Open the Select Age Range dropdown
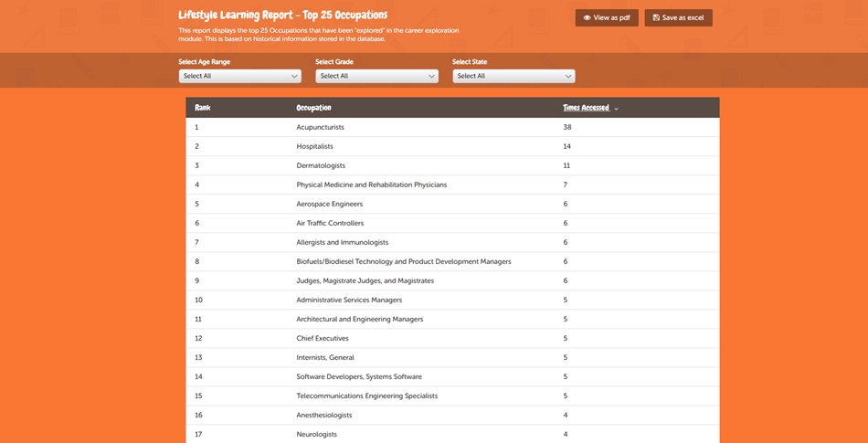 pos(239,76)
